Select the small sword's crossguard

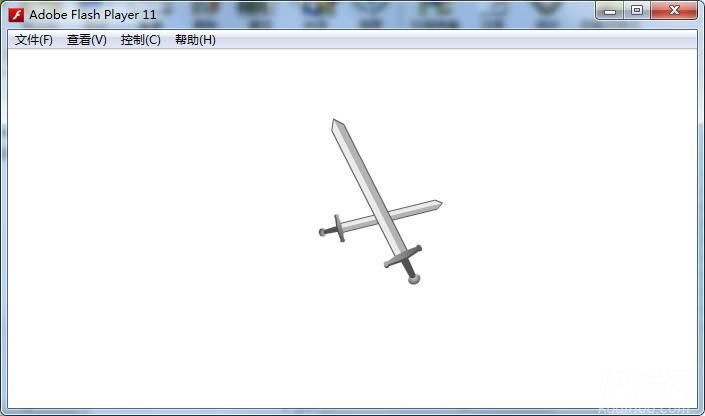(x=339, y=227)
